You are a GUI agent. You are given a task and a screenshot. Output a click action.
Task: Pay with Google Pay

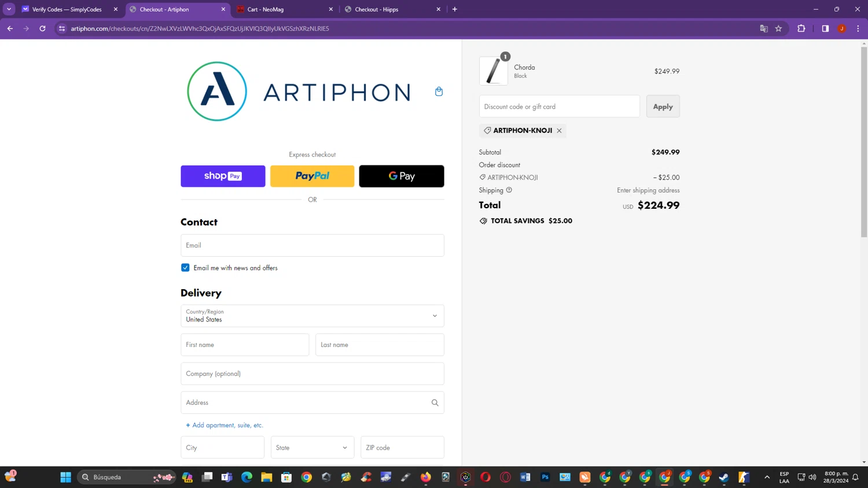402,176
